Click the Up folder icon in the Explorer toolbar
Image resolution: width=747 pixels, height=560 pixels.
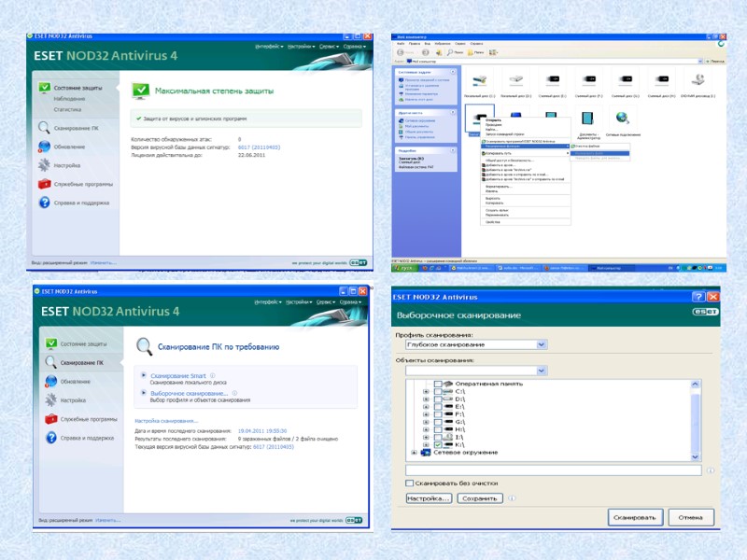(439, 52)
